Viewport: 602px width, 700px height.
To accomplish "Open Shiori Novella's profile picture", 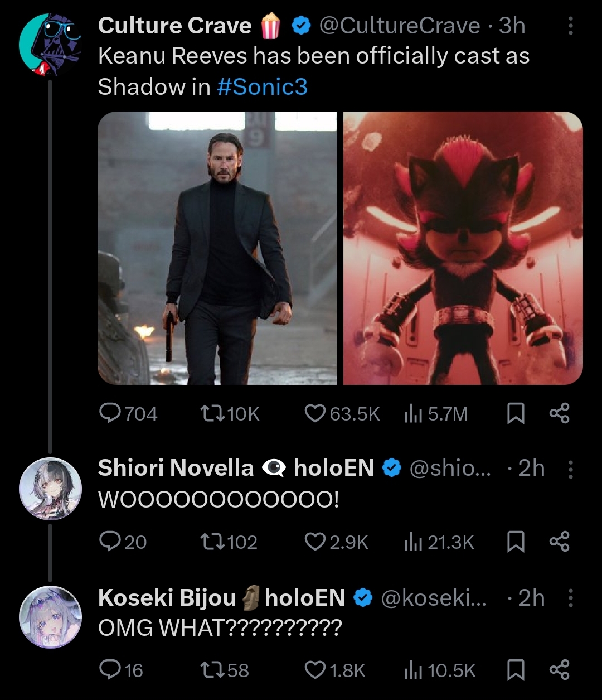I will (50, 490).
